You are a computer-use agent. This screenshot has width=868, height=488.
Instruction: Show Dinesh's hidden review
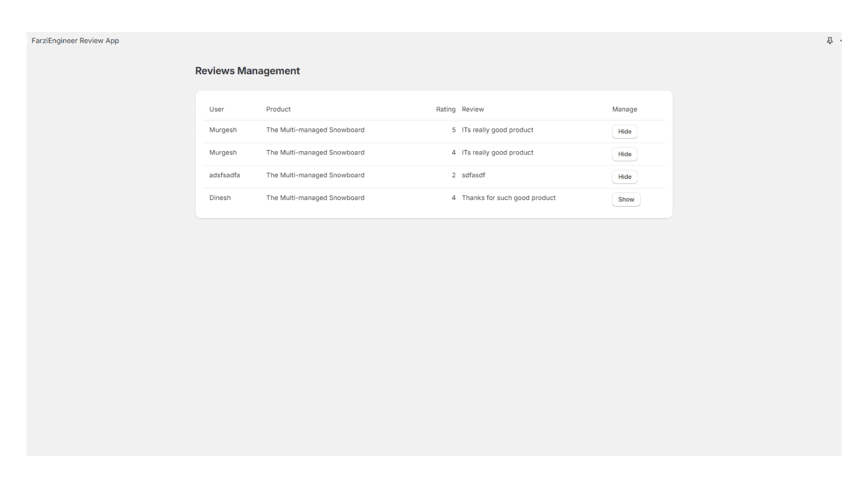point(626,200)
